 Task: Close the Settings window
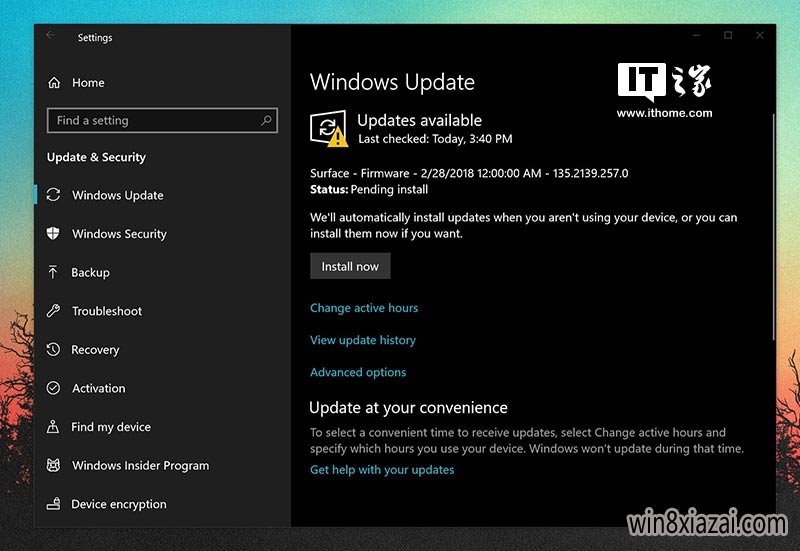pyautogui.click(x=760, y=35)
